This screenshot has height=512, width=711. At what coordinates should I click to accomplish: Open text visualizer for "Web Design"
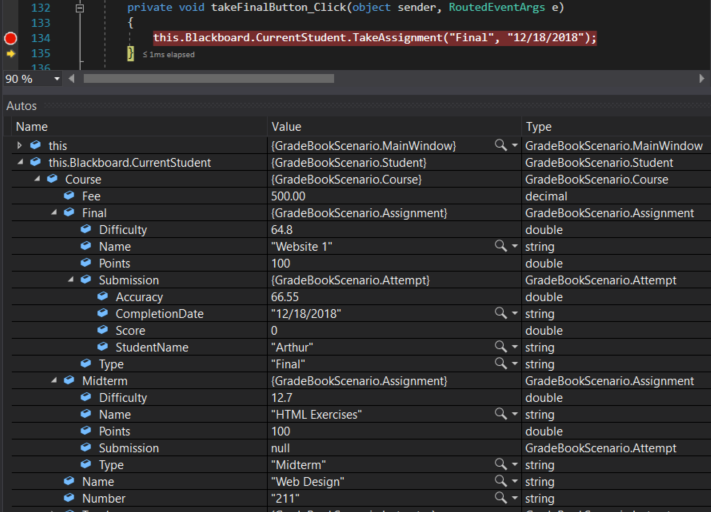(x=501, y=481)
